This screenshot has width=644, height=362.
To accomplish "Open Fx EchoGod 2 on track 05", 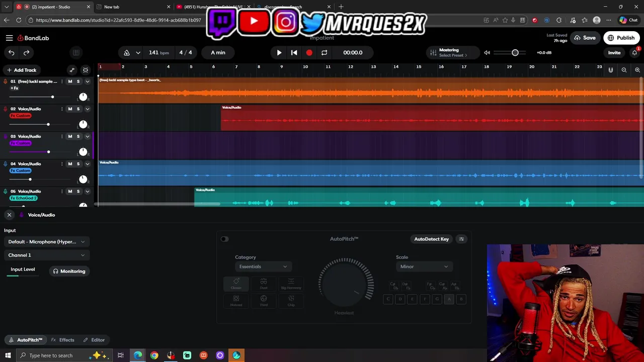I will tap(24, 198).
